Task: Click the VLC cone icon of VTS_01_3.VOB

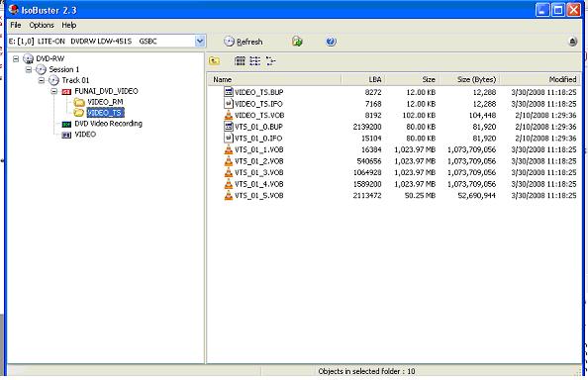Action: tap(229, 172)
